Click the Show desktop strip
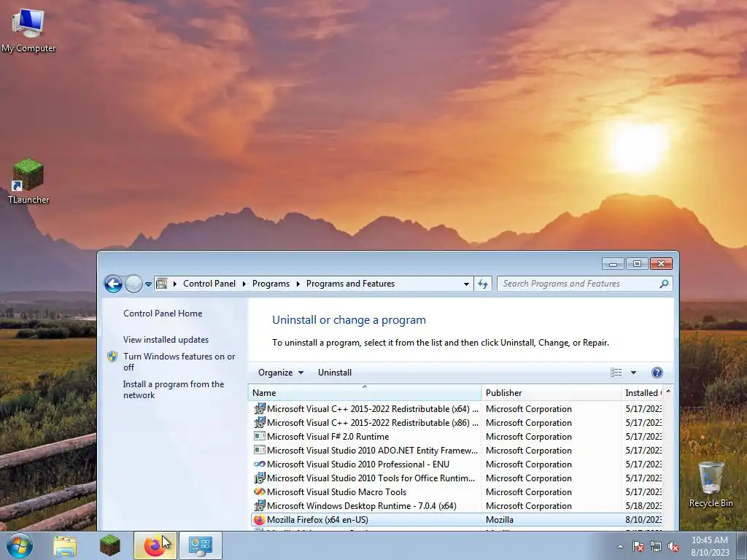Viewport: 747px width, 560px height. (x=743, y=545)
